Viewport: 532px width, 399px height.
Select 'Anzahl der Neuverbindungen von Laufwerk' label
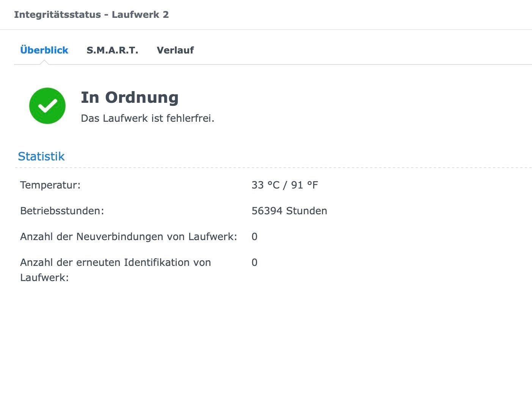point(129,237)
